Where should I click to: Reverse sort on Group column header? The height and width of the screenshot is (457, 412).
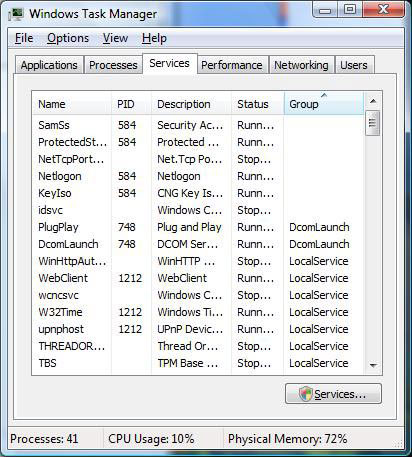[x=324, y=104]
